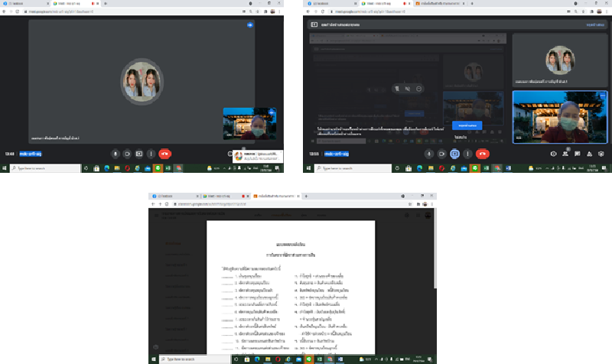This screenshot has height=364, width=612.
Task: Click the Windows taskbar search box
Action: pyautogui.click(x=340, y=167)
